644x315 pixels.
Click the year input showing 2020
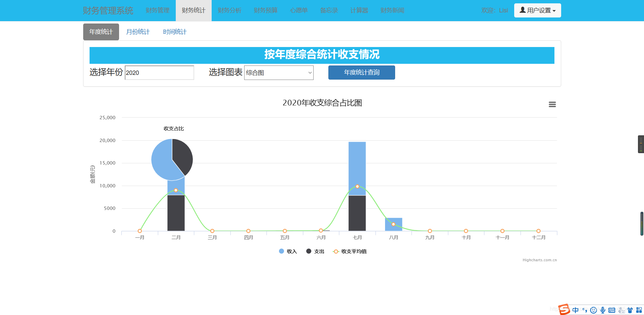point(159,73)
